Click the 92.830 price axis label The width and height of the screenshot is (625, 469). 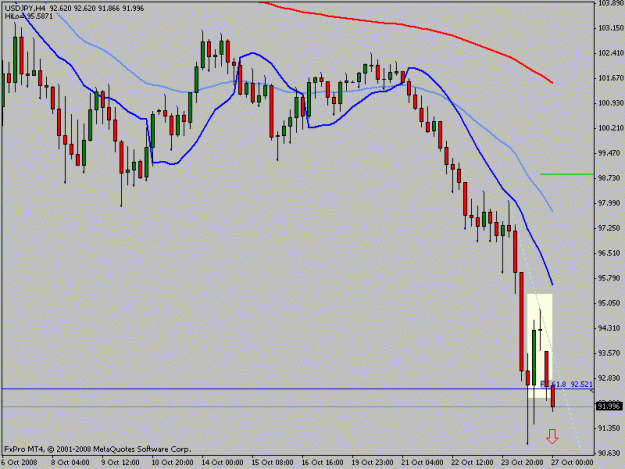tap(610, 378)
